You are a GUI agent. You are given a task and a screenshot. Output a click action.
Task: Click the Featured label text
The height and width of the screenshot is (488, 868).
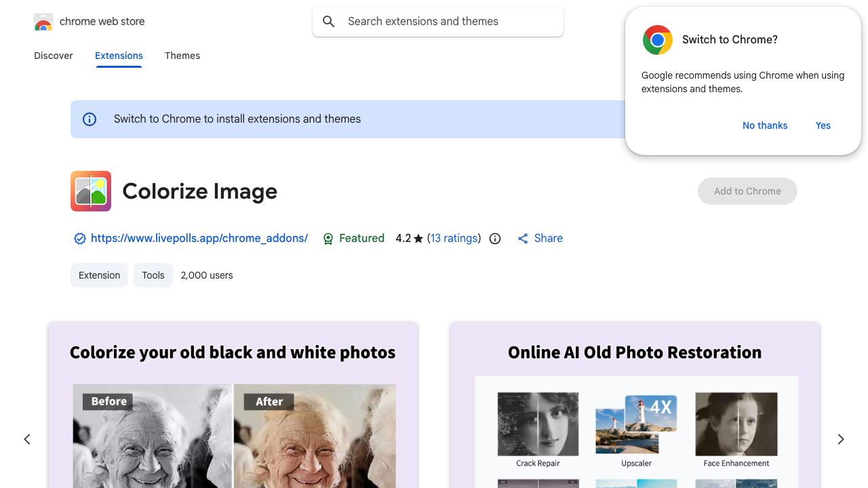[x=361, y=239]
